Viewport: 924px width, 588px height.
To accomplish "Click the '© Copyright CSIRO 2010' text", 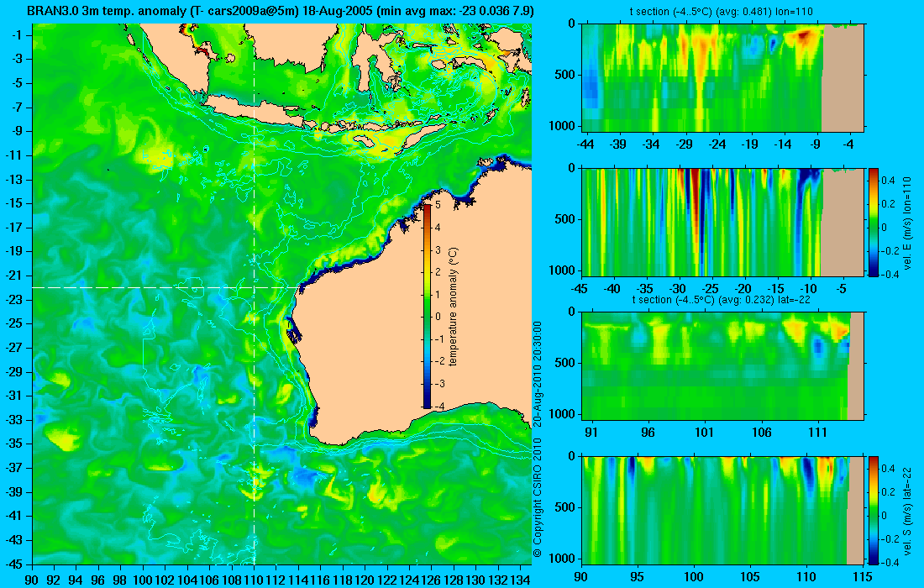I will 537,498.
